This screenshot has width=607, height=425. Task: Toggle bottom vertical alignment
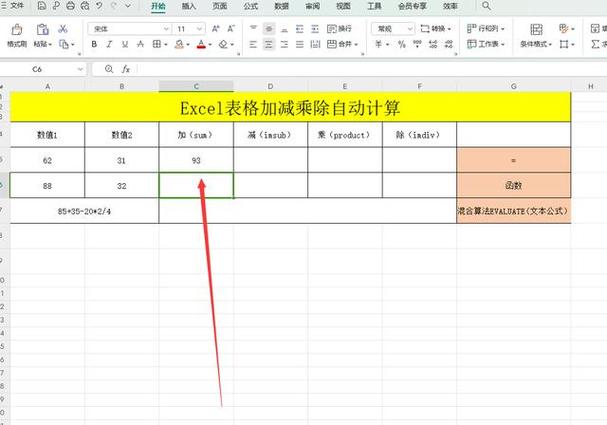click(284, 29)
